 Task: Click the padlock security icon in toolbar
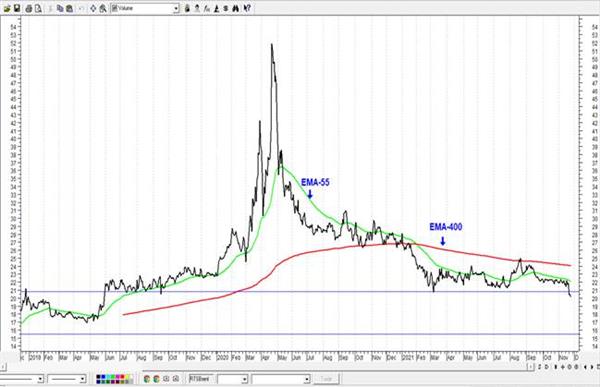pyautogui.click(x=187, y=8)
